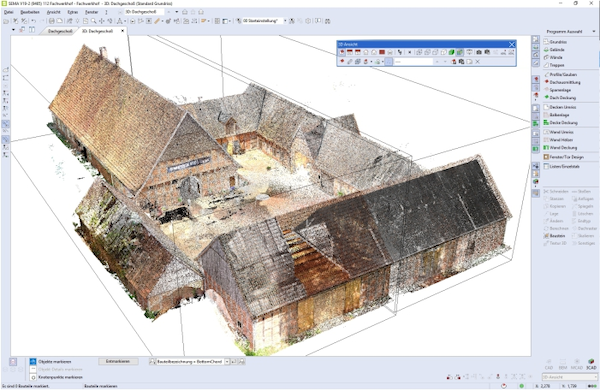Select the Objekte markieren option
This screenshot has width=600, height=391.
(50, 362)
